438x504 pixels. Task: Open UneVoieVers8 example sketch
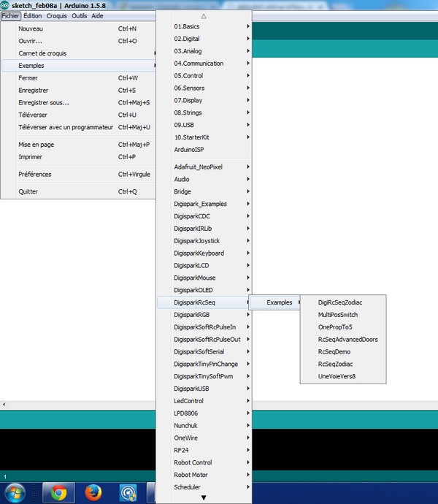(x=343, y=376)
